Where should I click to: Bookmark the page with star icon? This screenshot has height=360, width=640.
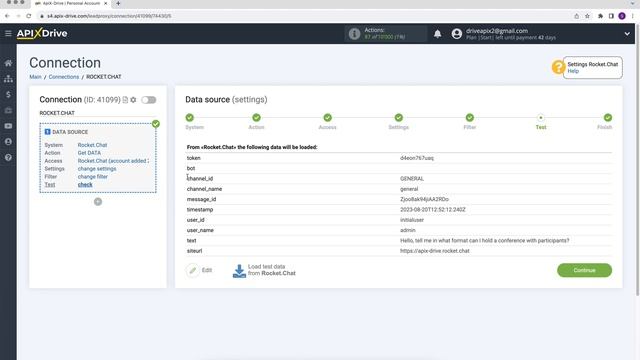587,16
